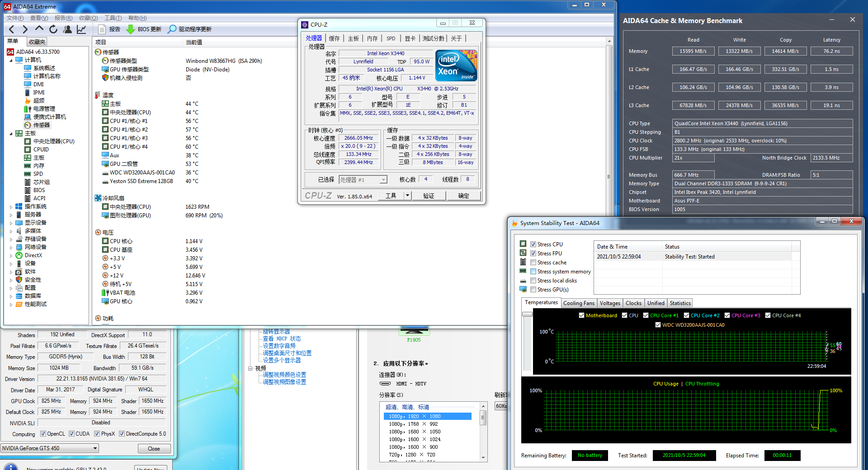Open the 工具 dropdown arrow in CPU-Z
868x470 pixels.
coord(407,196)
